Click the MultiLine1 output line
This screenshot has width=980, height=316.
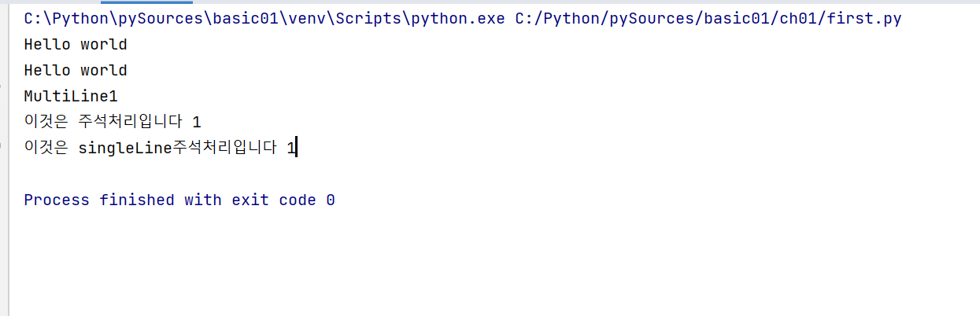[71, 97]
